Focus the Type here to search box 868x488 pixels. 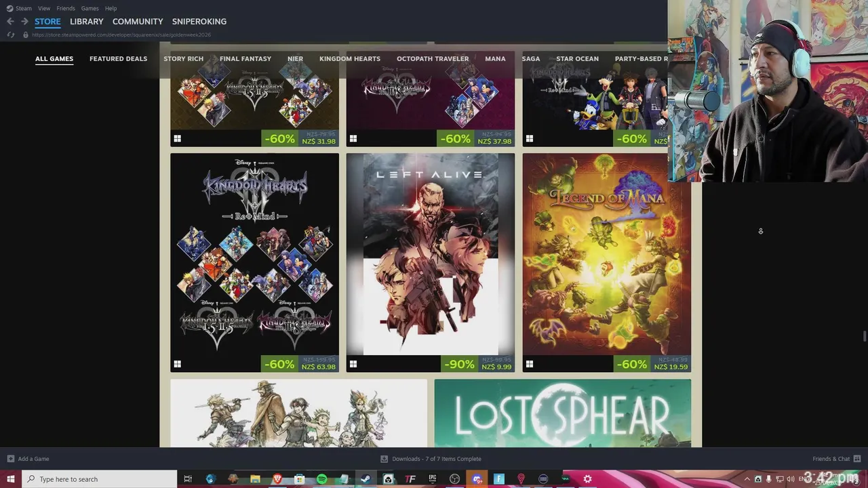[99, 479]
